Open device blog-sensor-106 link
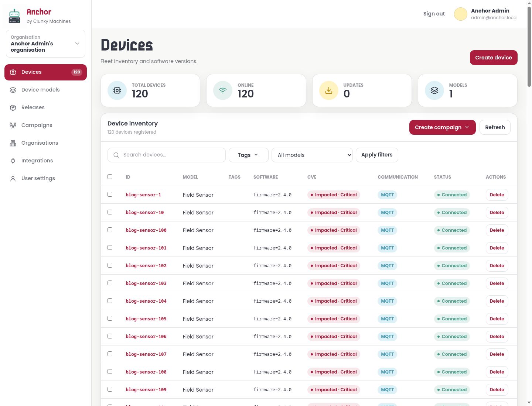 click(x=146, y=337)
